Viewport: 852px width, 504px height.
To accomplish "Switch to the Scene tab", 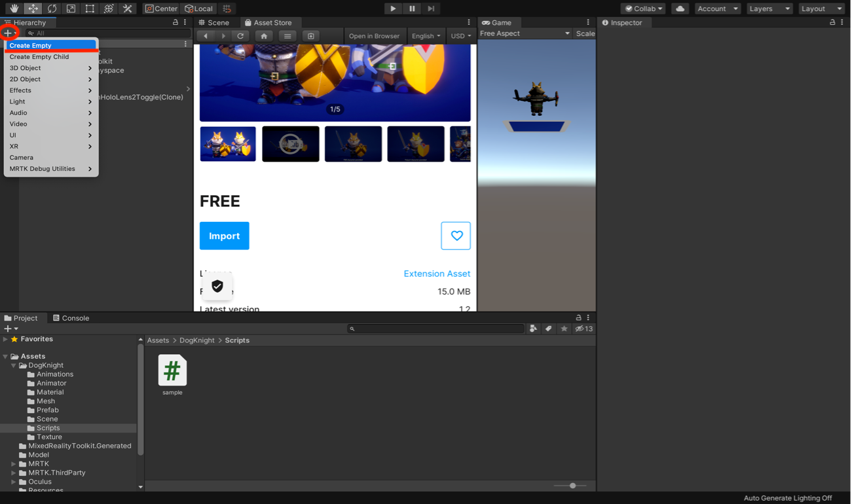I will click(214, 22).
